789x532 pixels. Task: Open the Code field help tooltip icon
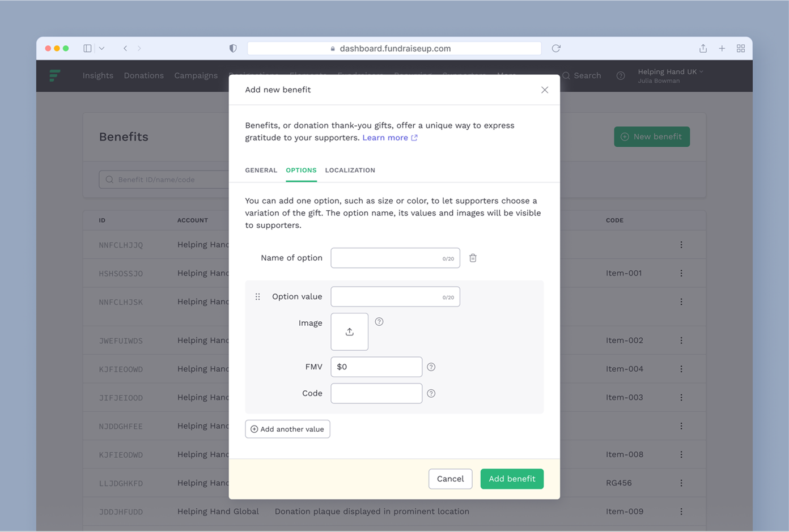tap(431, 393)
